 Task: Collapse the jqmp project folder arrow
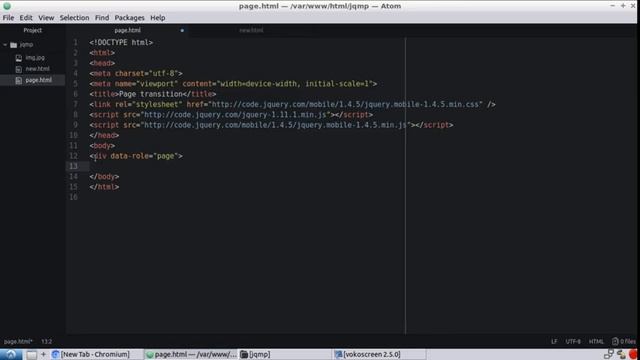pos(5,44)
